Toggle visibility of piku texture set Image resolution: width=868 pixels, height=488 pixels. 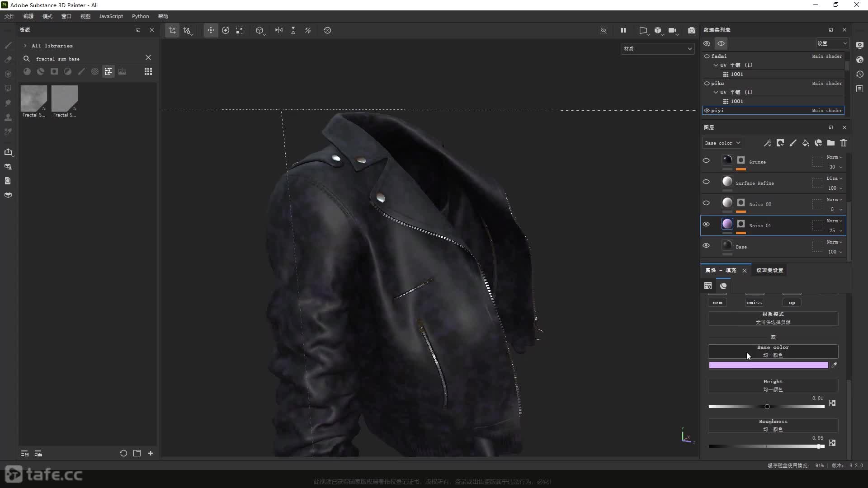pos(707,83)
